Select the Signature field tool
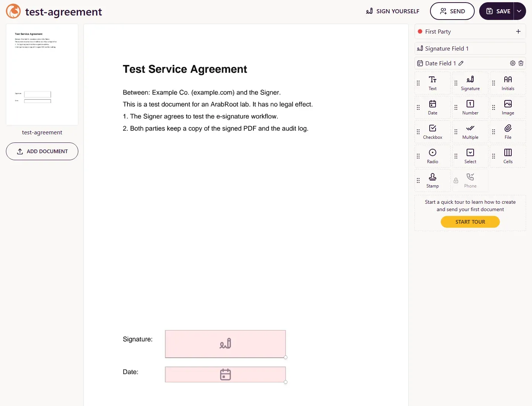532x406 pixels. click(x=470, y=83)
